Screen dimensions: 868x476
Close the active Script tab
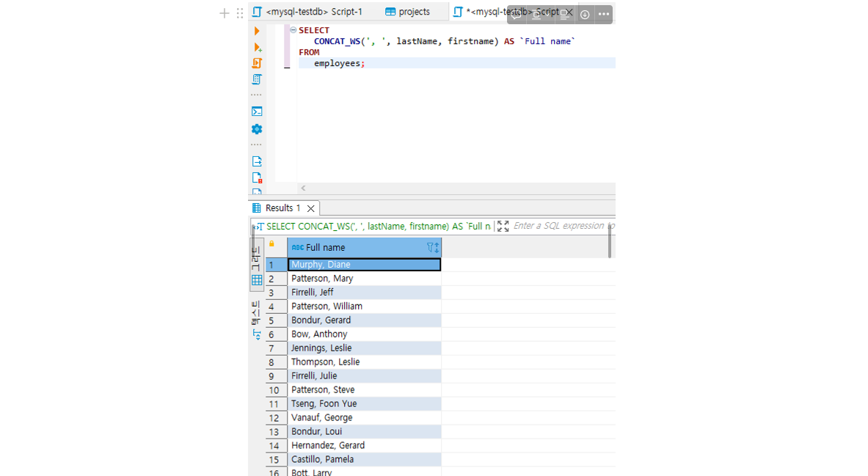pos(569,12)
